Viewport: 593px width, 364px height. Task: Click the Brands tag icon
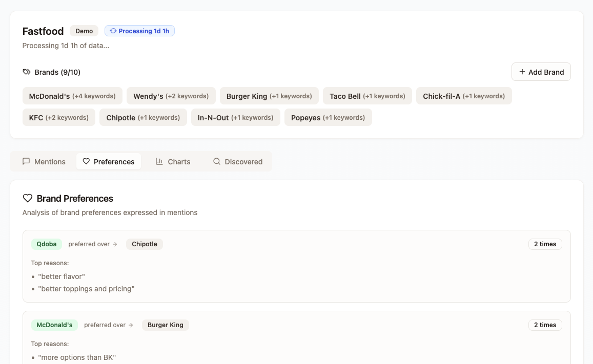[27, 72]
